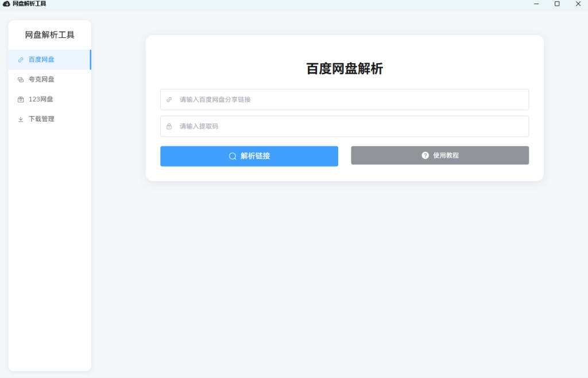Image resolution: width=588 pixels, height=378 pixels.
Task: Switch to 夸克网盘 in the sidebar
Action: pos(49,79)
